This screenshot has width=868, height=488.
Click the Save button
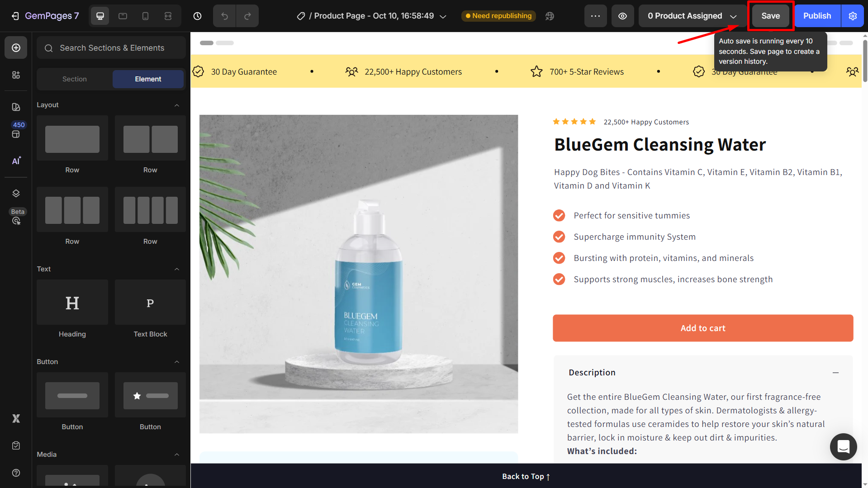pos(770,16)
